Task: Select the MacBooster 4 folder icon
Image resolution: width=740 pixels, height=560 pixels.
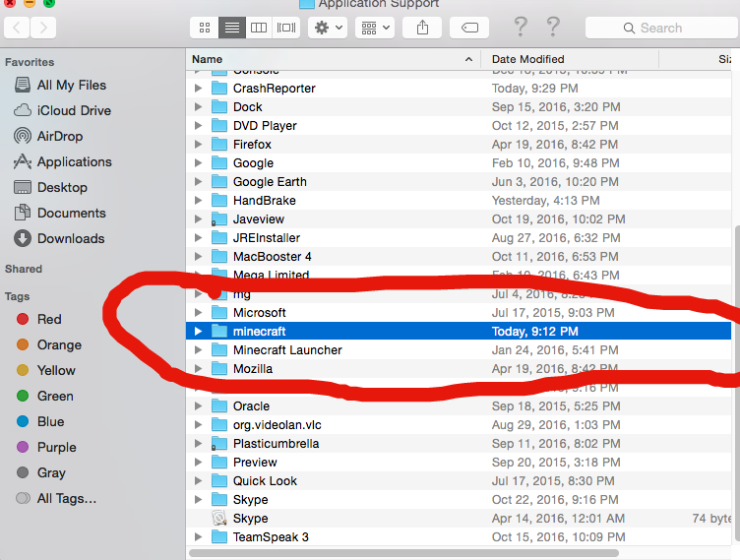Action: (219, 257)
